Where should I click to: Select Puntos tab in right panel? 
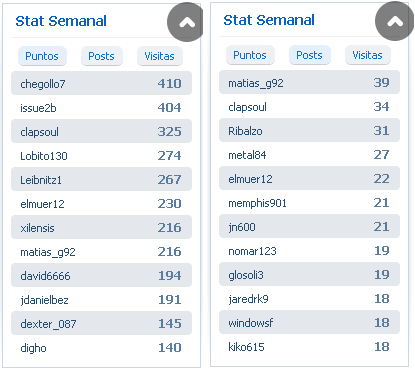250,55
